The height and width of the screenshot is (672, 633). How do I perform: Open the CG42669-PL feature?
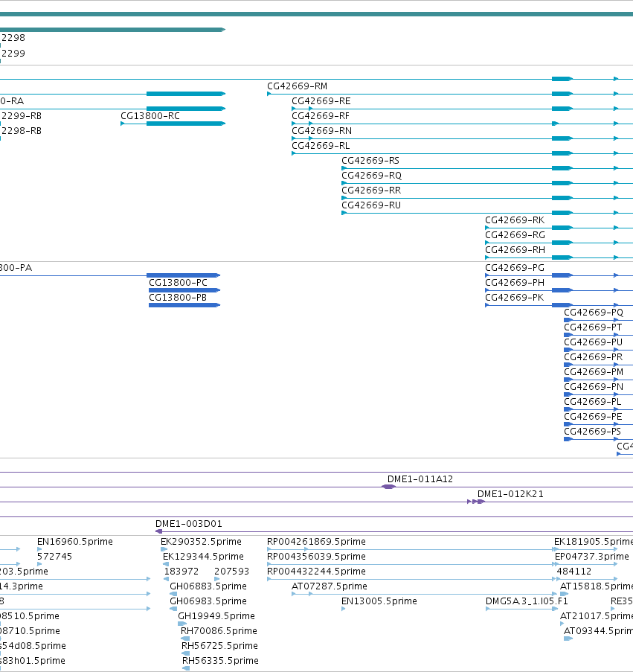(593, 402)
